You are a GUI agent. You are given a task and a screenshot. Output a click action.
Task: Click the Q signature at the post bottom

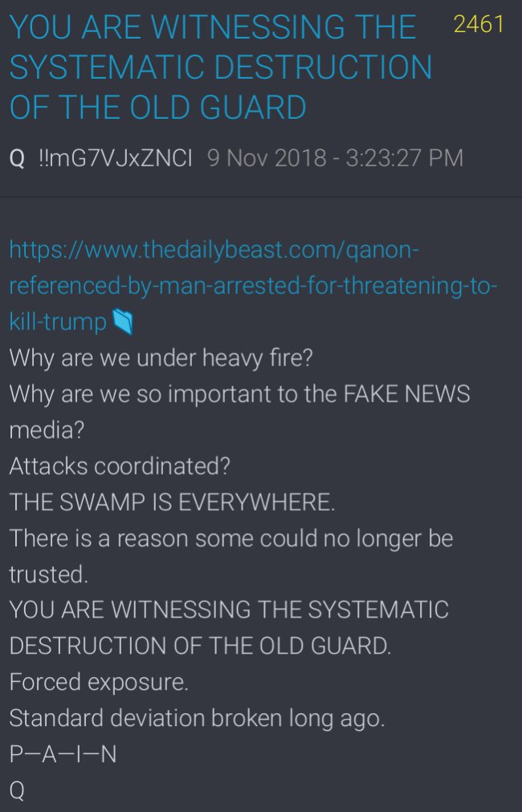click(17, 791)
